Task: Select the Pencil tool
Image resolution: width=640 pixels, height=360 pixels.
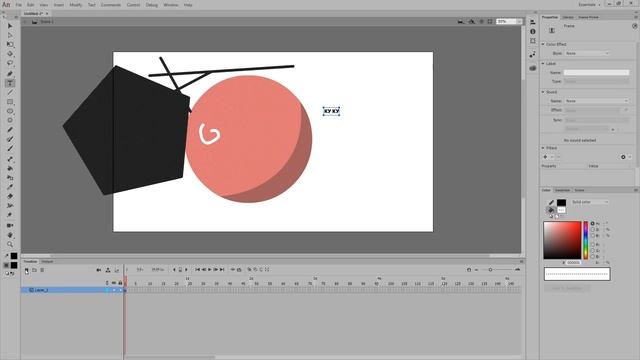Action: click(10, 130)
